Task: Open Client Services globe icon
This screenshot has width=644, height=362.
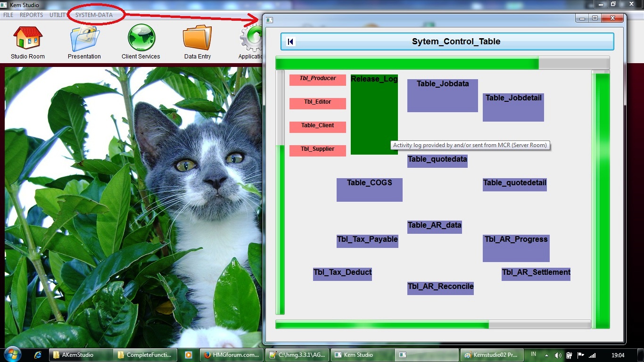Action: pos(141,38)
